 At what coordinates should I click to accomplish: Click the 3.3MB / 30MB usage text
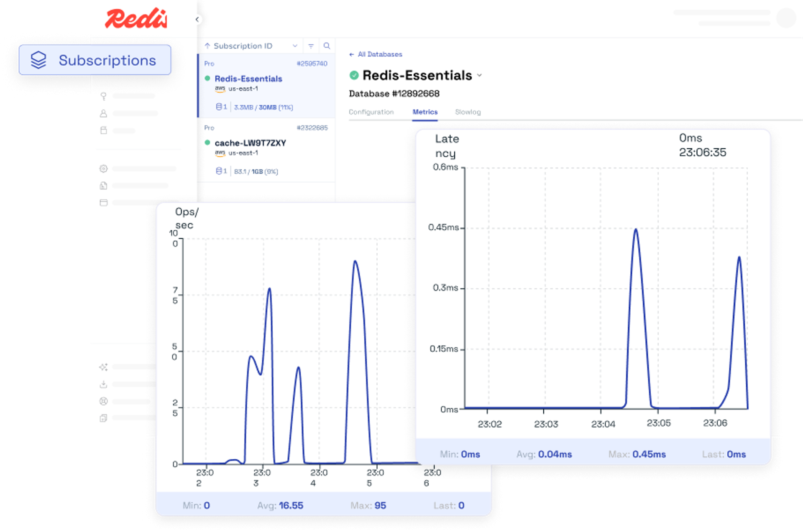click(x=263, y=107)
